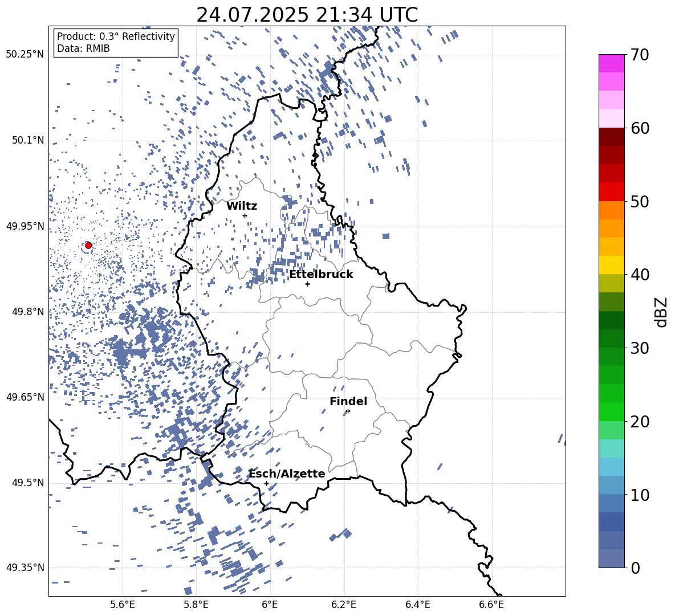675x616 pixels.
Task: Click the Product: 0.3° Reflectivity text
Action: click(x=116, y=36)
